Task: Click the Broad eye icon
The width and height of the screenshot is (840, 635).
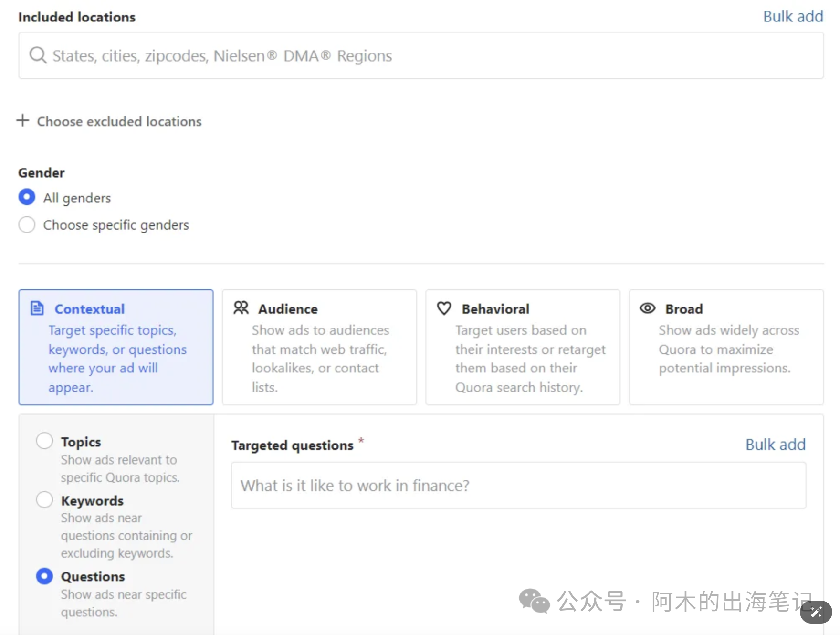Action: (x=648, y=308)
